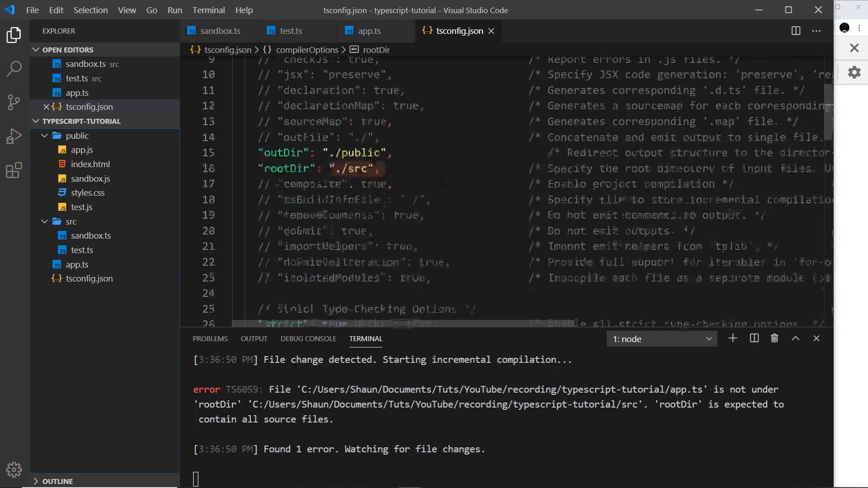This screenshot has width=868, height=488.
Task: Open the Terminal menu
Action: point(208,10)
